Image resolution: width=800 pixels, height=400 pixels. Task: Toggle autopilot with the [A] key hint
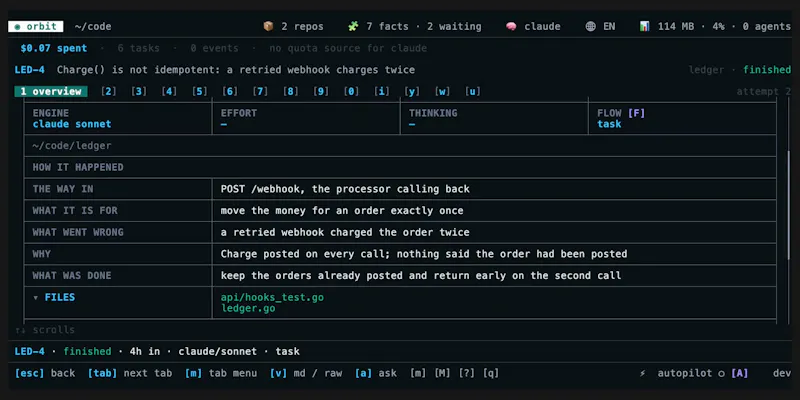tap(740, 373)
